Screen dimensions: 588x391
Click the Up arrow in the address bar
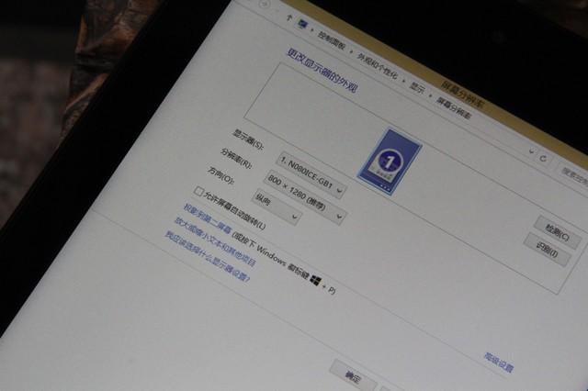point(289,17)
